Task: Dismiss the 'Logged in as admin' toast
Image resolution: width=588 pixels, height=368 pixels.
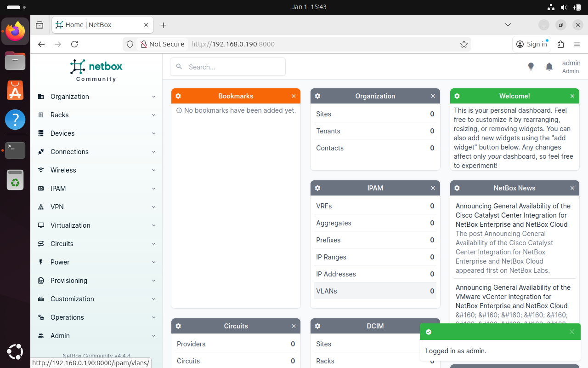Action: point(572,332)
